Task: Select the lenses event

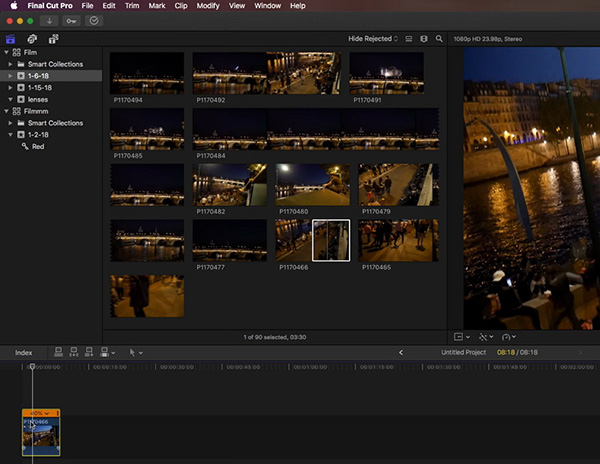Action: [51, 99]
